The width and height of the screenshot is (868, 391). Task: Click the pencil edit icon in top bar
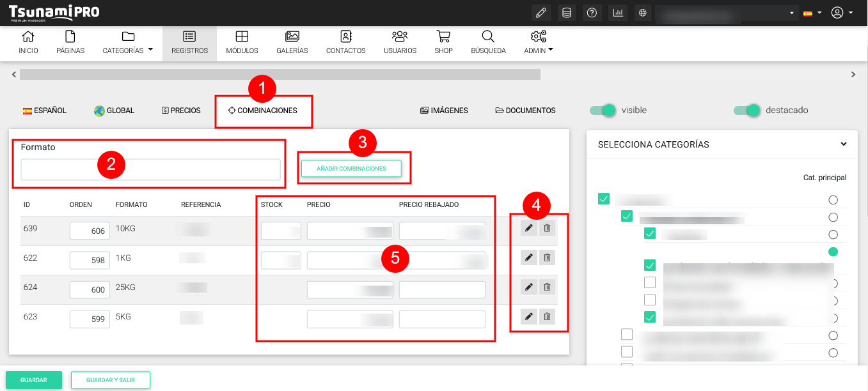coord(541,13)
